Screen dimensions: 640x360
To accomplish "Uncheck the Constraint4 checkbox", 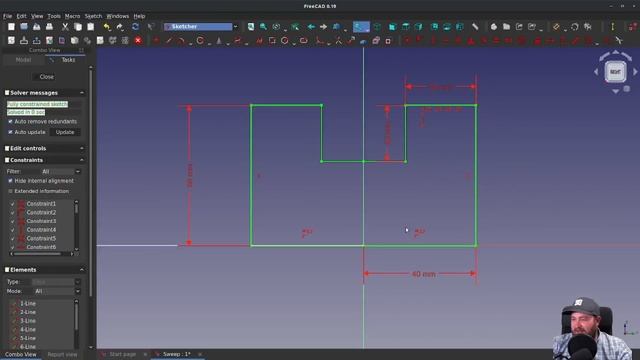I will (12, 230).
